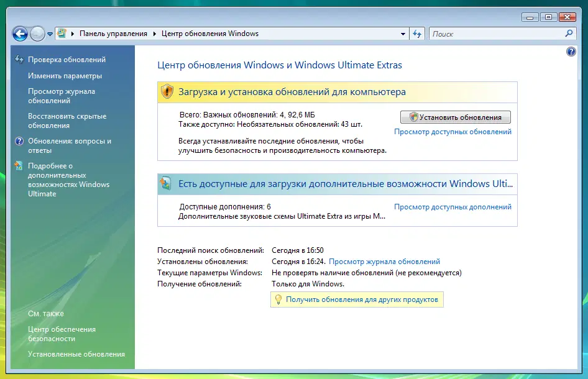Screen dimensions: 588x379
Task: Click Получить обновления для других продуктов
Action: click(362, 299)
